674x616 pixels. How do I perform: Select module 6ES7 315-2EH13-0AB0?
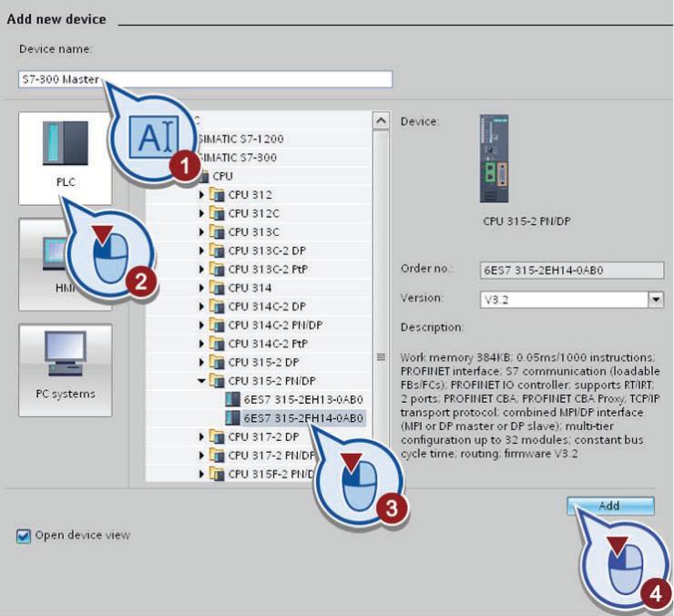coord(303,400)
